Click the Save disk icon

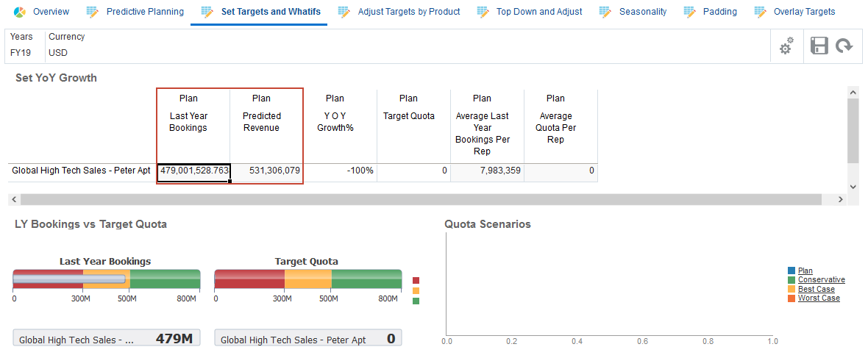point(819,46)
